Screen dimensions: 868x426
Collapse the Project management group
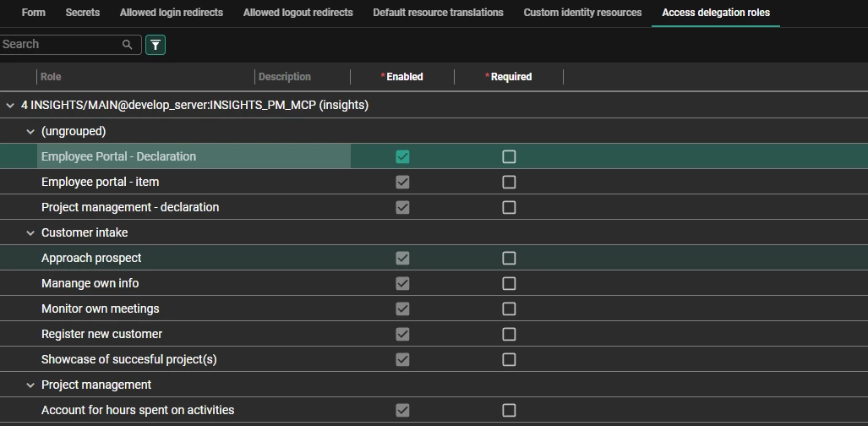30,385
